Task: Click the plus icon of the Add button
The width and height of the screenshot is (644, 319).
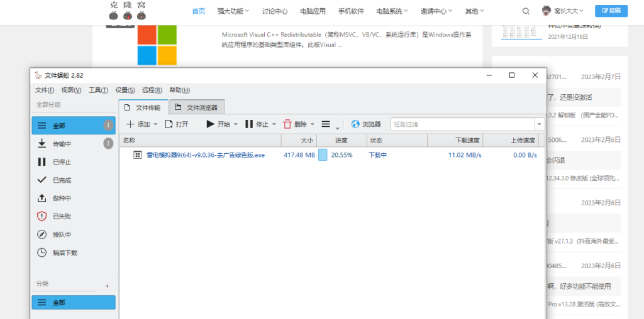Action: point(130,124)
